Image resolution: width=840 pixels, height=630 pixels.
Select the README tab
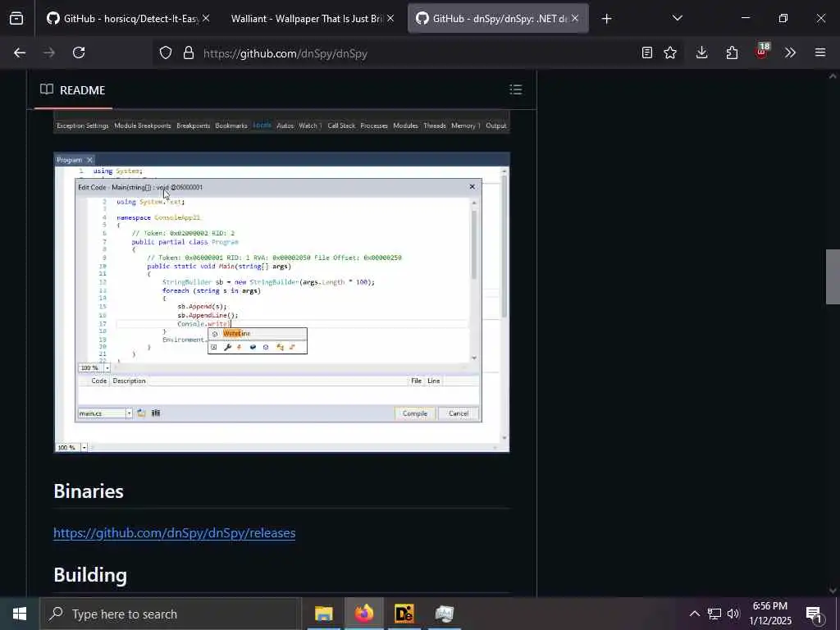(x=73, y=90)
